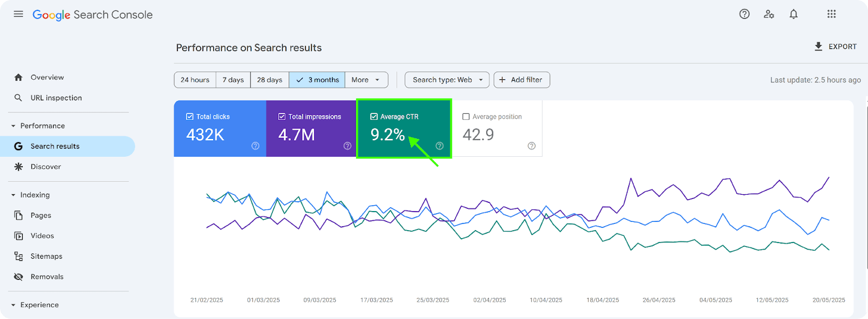Uncheck the Total impressions metric
The image size is (868, 319).
pyautogui.click(x=282, y=117)
